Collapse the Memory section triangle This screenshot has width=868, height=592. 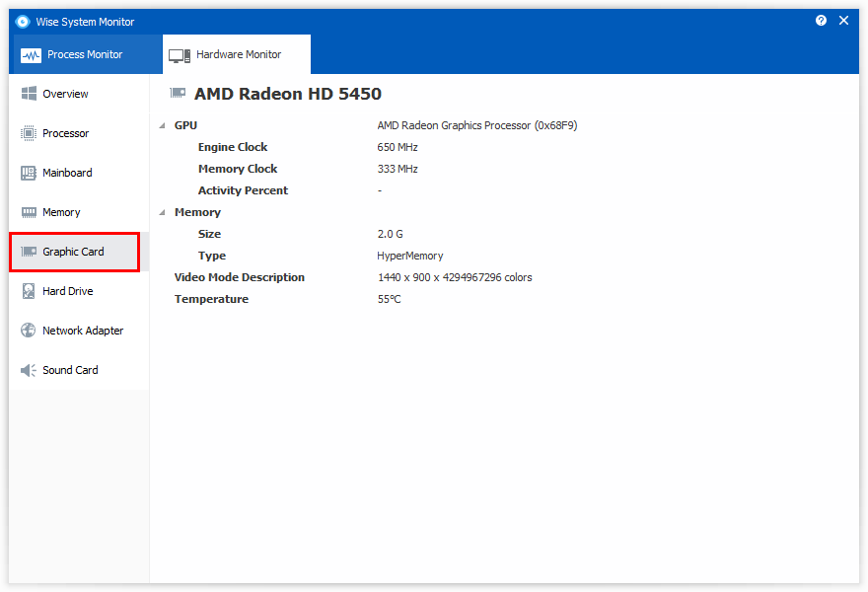pos(163,213)
